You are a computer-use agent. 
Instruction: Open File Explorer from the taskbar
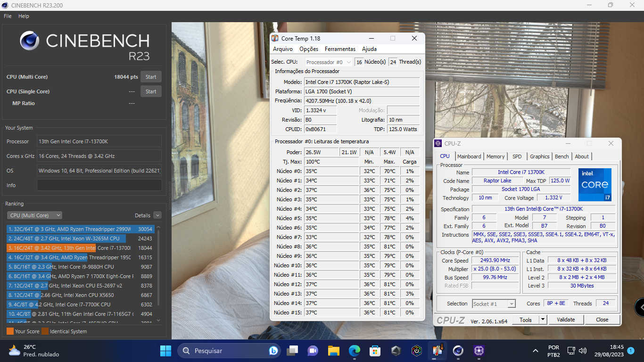coord(334,351)
